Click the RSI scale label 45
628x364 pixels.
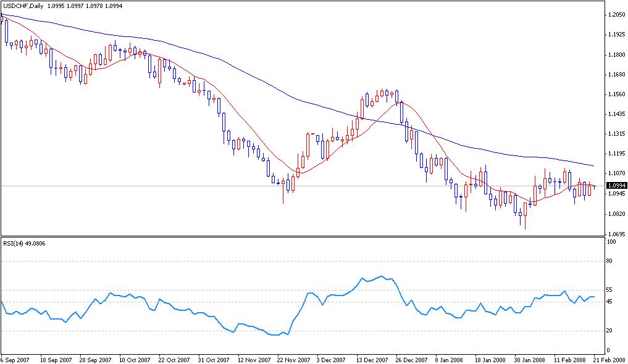[610, 302]
